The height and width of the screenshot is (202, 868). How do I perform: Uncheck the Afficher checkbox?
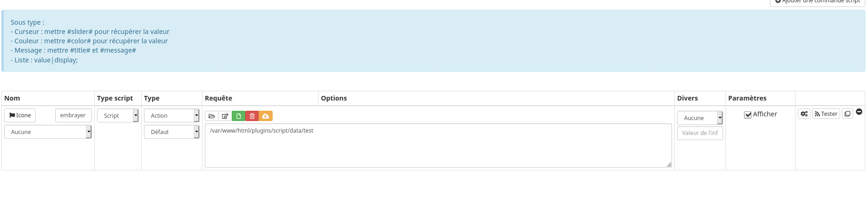point(748,114)
